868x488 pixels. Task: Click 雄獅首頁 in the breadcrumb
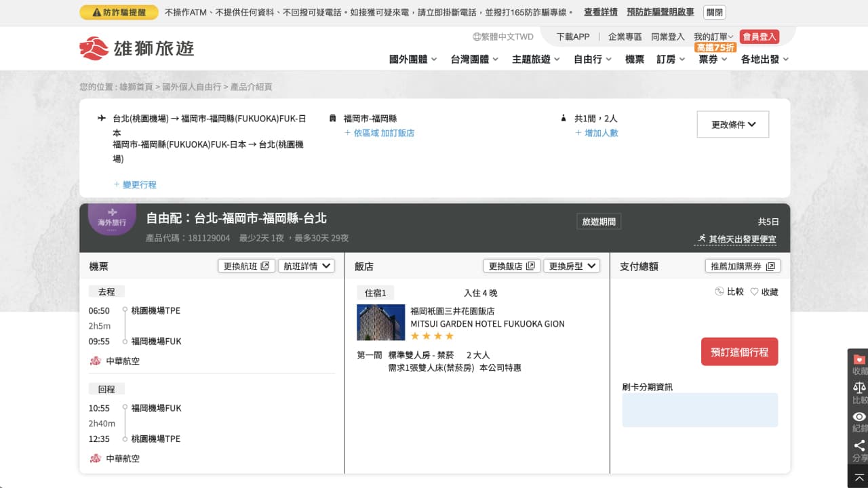point(136,87)
